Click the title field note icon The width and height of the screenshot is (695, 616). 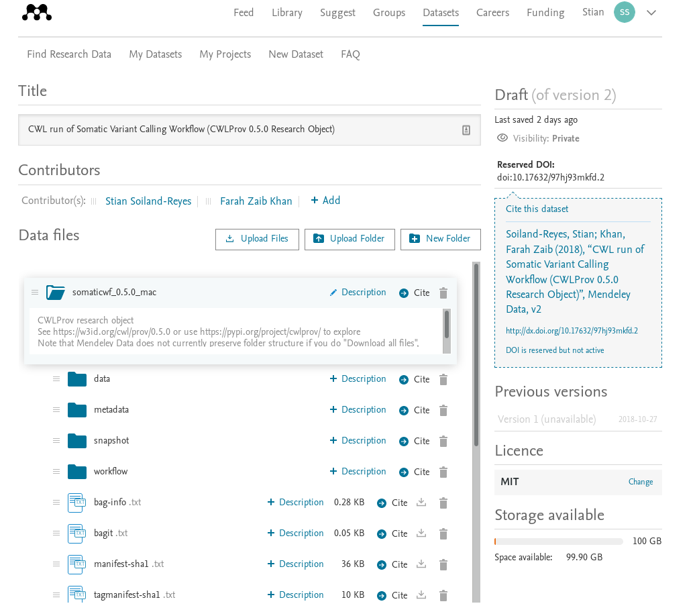pos(466,130)
